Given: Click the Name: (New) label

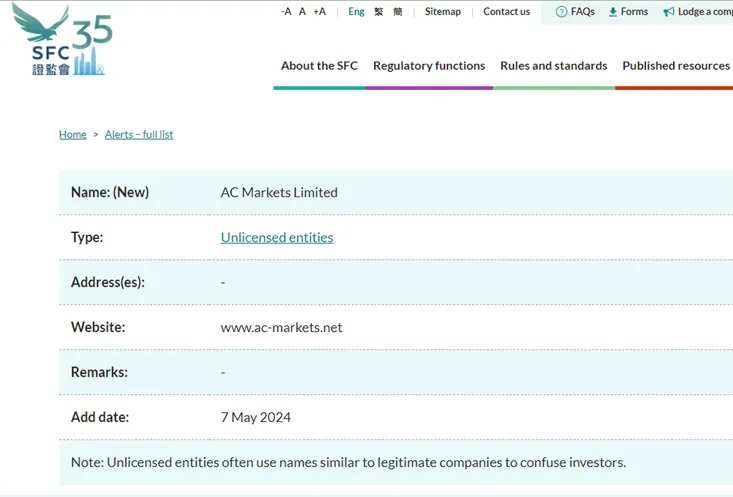Looking at the screenshot, I should tap(110, 192).
